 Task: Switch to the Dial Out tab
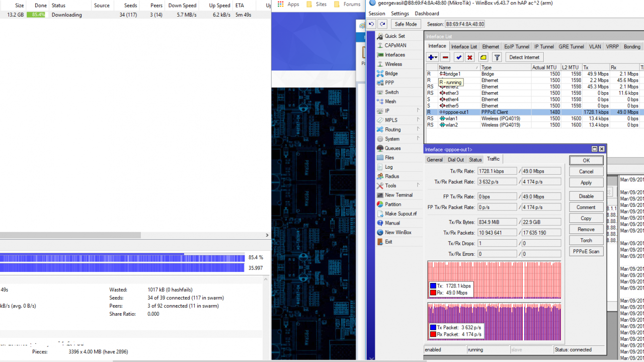(456, 160)
